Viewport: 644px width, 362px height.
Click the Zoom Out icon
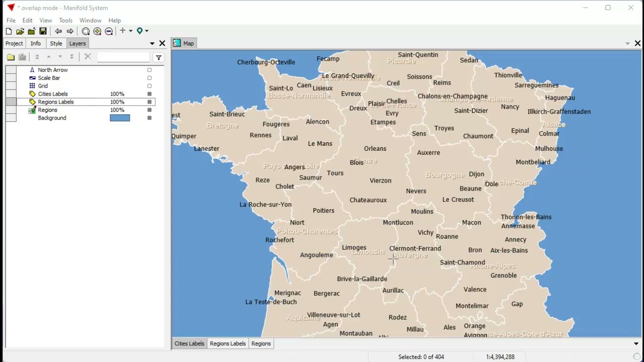(x=109, y=31)
